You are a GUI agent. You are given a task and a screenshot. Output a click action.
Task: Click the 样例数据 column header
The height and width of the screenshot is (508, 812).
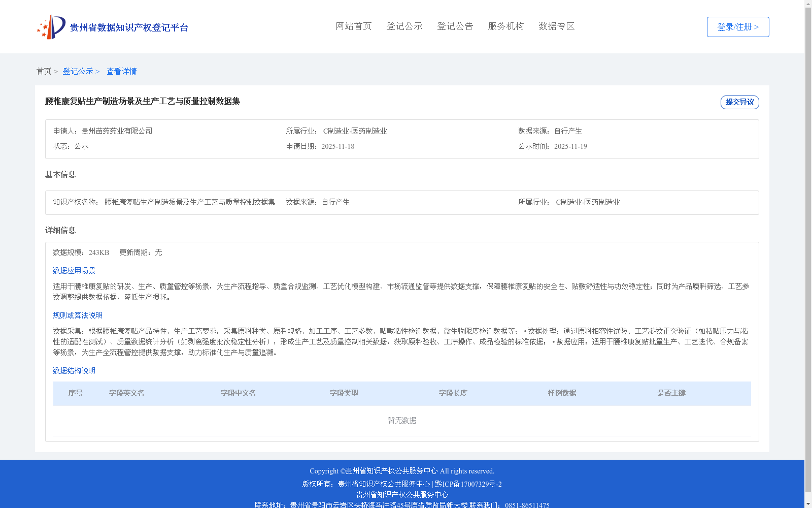[x=562, y=393]
